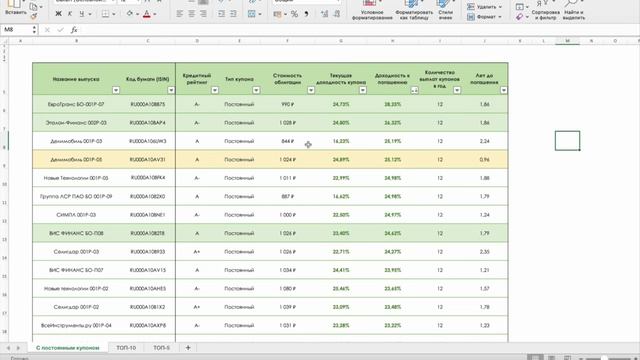Image resolution: width=640 pixels, height=360 pixels.
Task: Click previous sheet navigation arrow
Action: point(8,348)
